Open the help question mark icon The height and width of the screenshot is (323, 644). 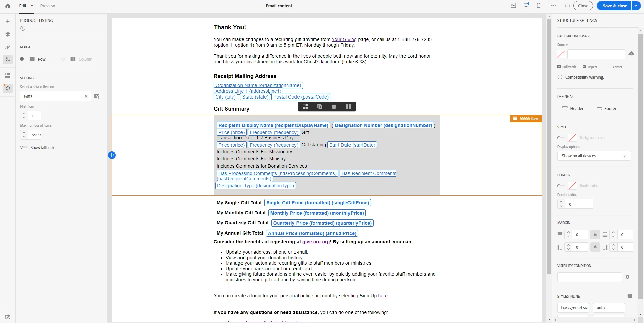567,6
